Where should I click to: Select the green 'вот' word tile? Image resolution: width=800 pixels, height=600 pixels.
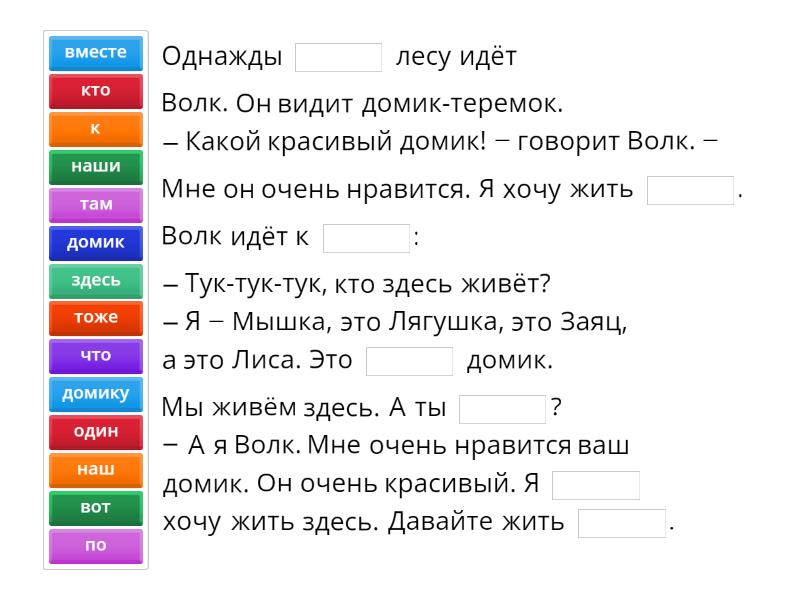click(96, 507)
